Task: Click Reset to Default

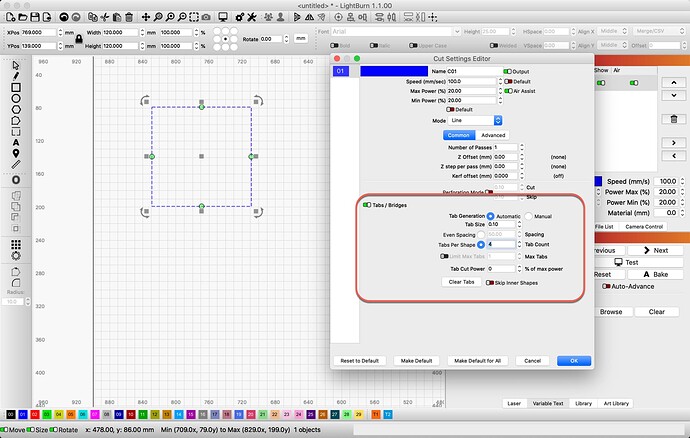Action: 360,361
